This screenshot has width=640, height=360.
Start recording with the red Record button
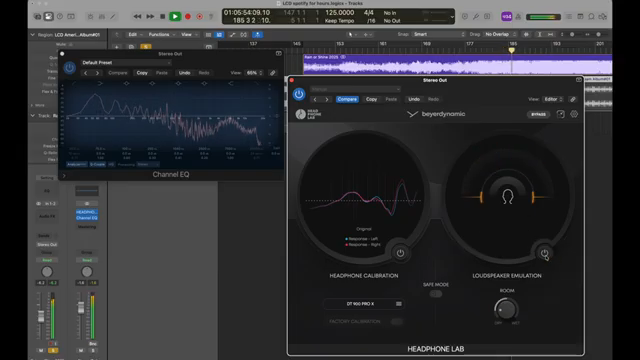(x=188, y=17)
